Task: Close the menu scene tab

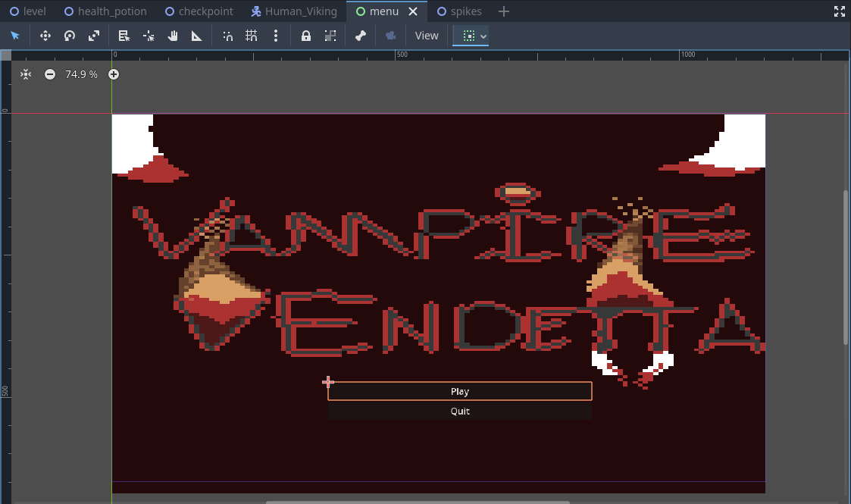Action: pyautogui.click(x=413, y=11)
